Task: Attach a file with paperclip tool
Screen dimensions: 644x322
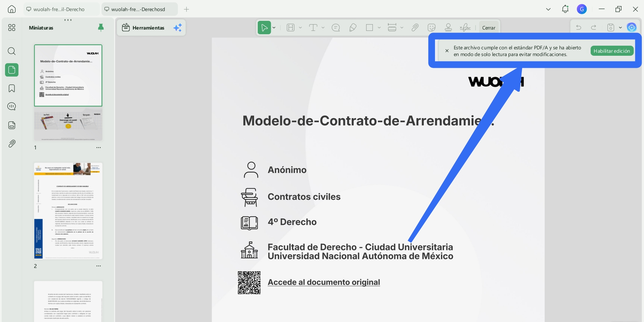Action: pyautogui.click(x=415, y=28)
